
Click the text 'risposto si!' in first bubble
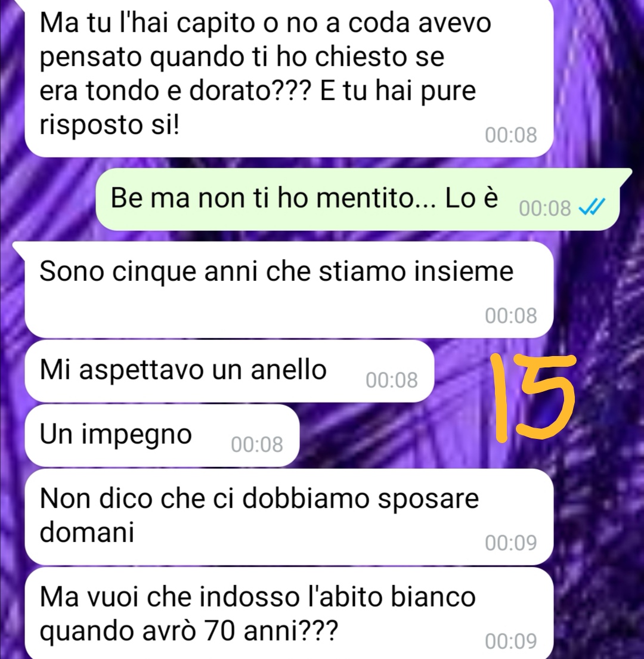(109, 125)
